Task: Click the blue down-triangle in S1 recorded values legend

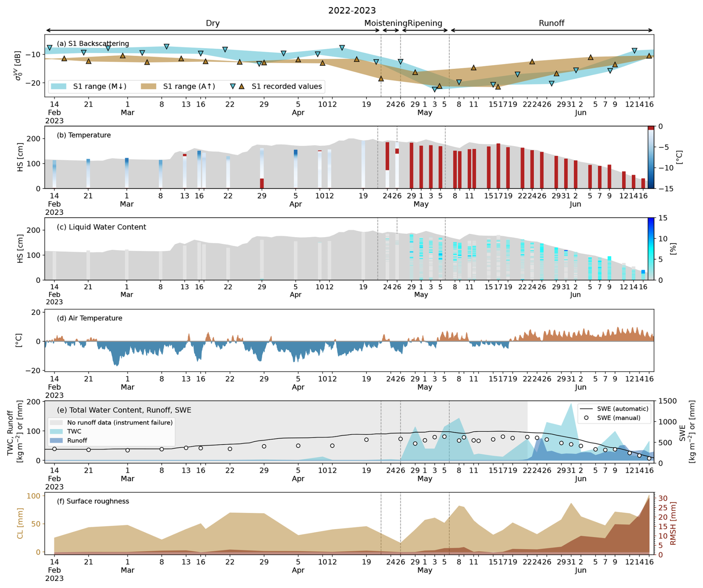Action: 233,87
